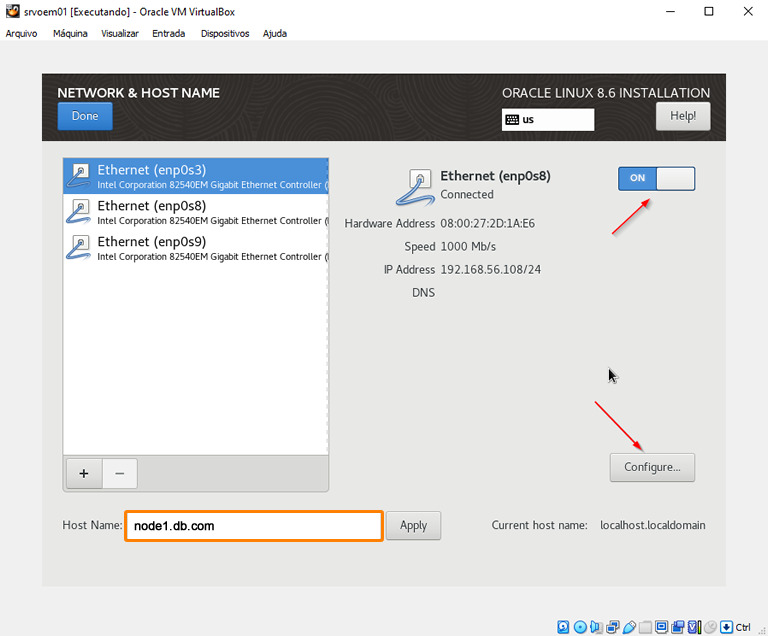768x636 pixels.
Task: Click the Ethernet (enp0s8) details heading
Action: pyautogui.click(x=495, y=176)
